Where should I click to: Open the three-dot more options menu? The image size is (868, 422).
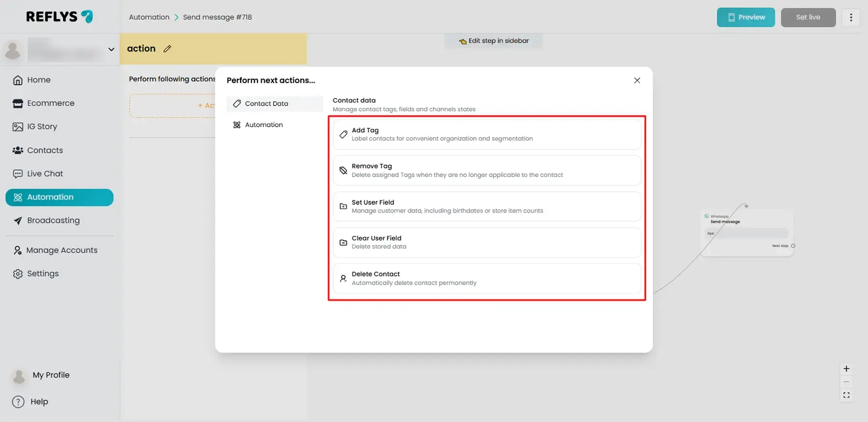[x=851, y=17]
